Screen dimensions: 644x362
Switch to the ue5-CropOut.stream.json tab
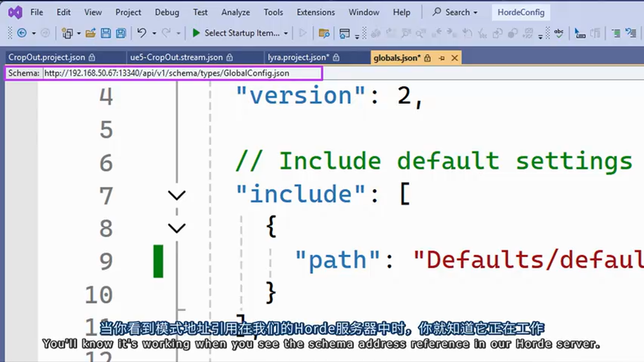pos(176,57)
